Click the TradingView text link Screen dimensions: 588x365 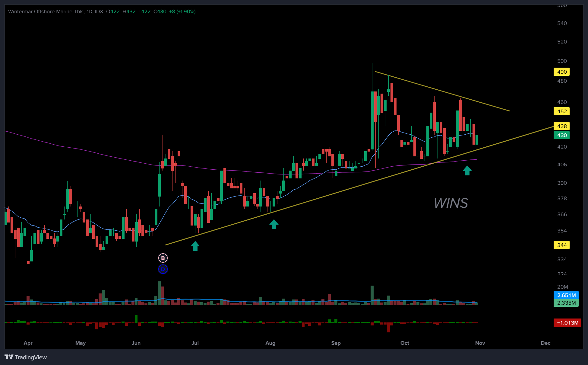(31, 357)
